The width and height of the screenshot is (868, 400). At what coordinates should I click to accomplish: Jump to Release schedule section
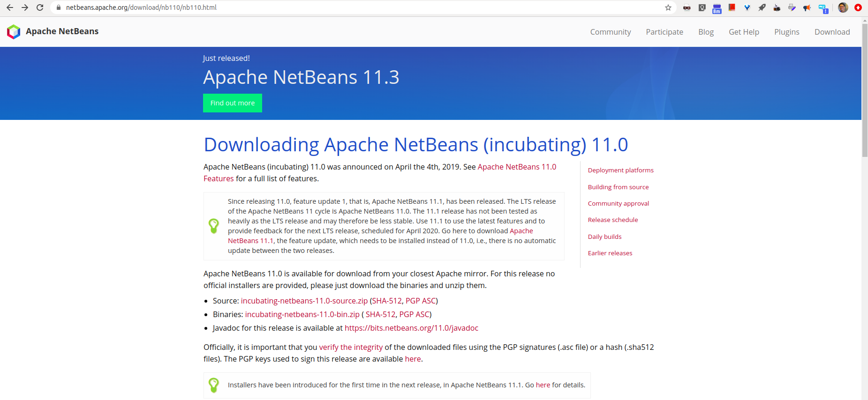[613, 220]
